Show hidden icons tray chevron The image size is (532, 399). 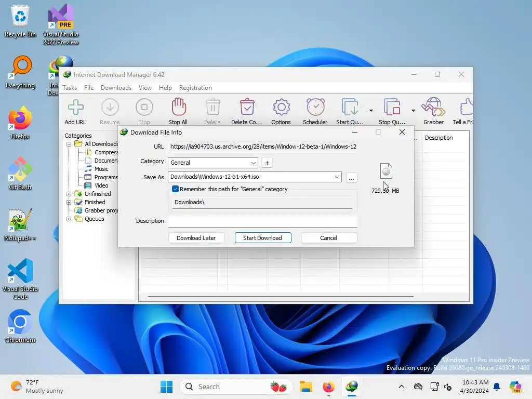point(402,387)
